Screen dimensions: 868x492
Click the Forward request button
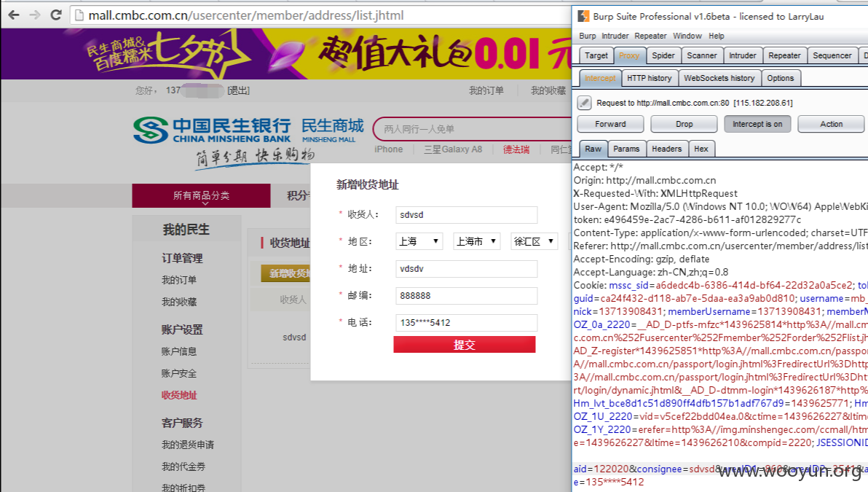[611, 124]
